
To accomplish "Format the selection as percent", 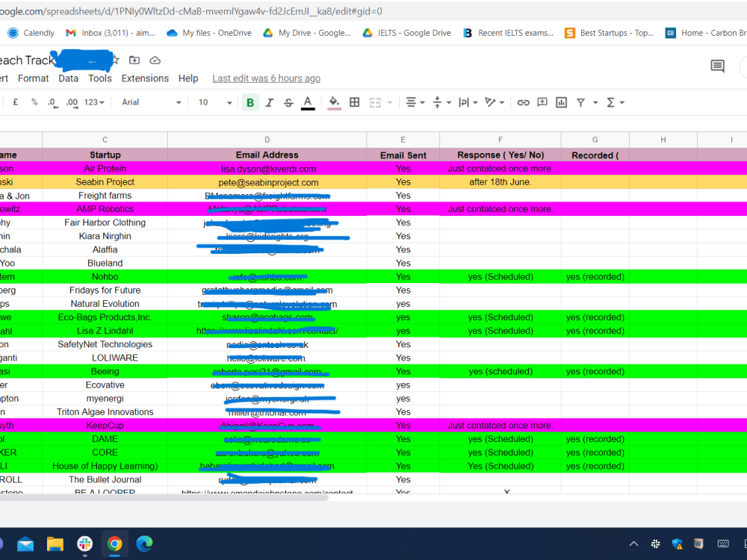I will (x=34, y=102).
